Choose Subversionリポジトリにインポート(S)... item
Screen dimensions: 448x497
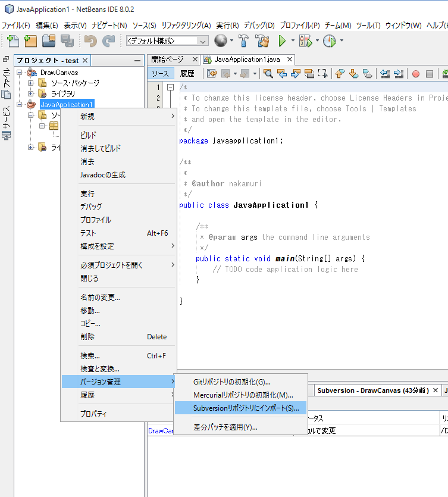point(240,408)
